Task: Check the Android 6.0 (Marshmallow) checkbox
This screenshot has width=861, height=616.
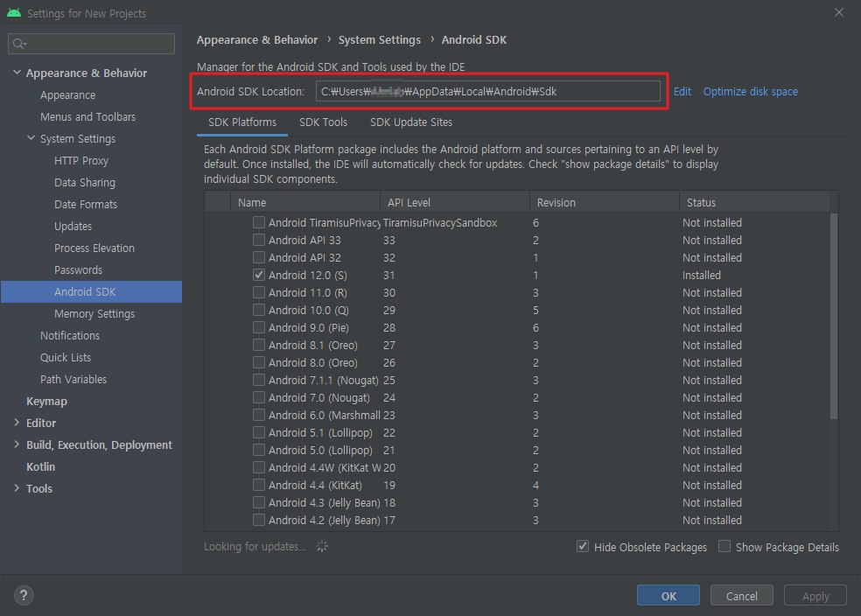Action: point(259,415)
